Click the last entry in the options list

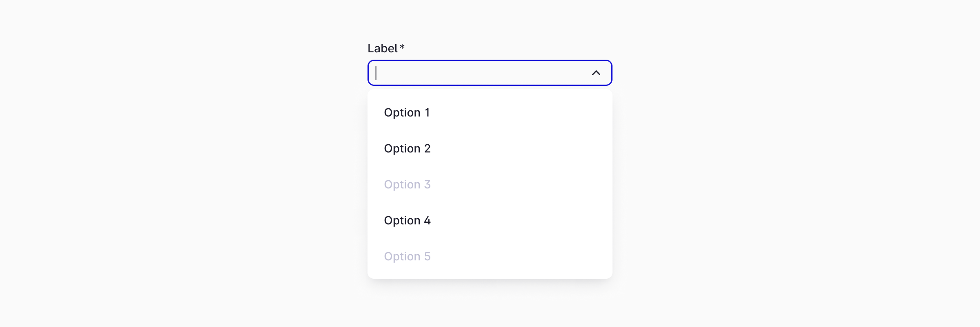[x=407, y=256]
